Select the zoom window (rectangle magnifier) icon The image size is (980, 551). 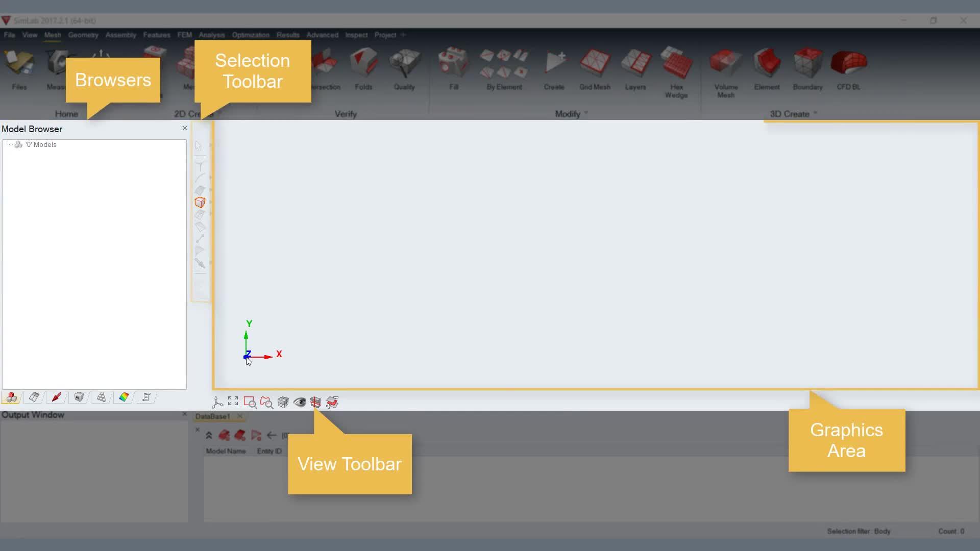pyautogui.click(x=250, y=403)
